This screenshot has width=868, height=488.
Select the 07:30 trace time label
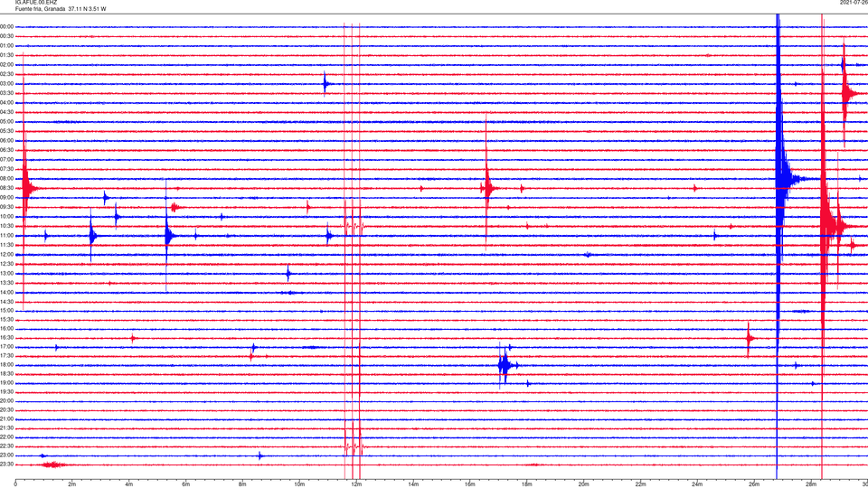tap(7, 169)
